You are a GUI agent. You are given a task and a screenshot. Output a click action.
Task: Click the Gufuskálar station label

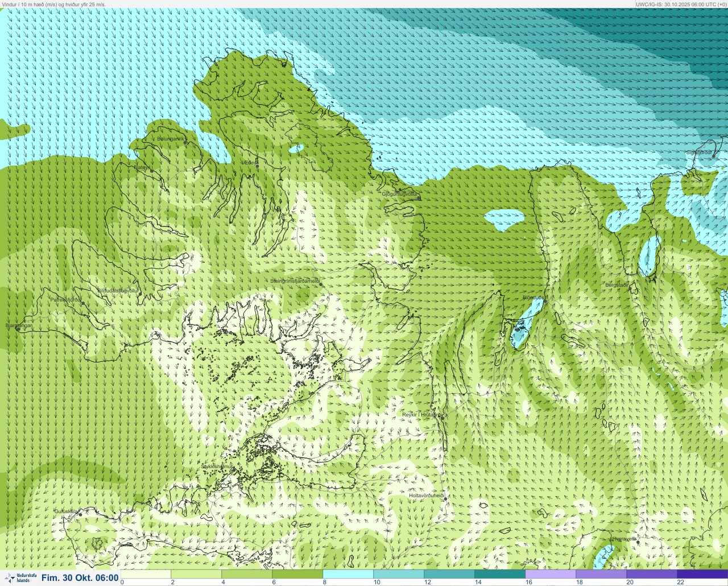(66, 511)
